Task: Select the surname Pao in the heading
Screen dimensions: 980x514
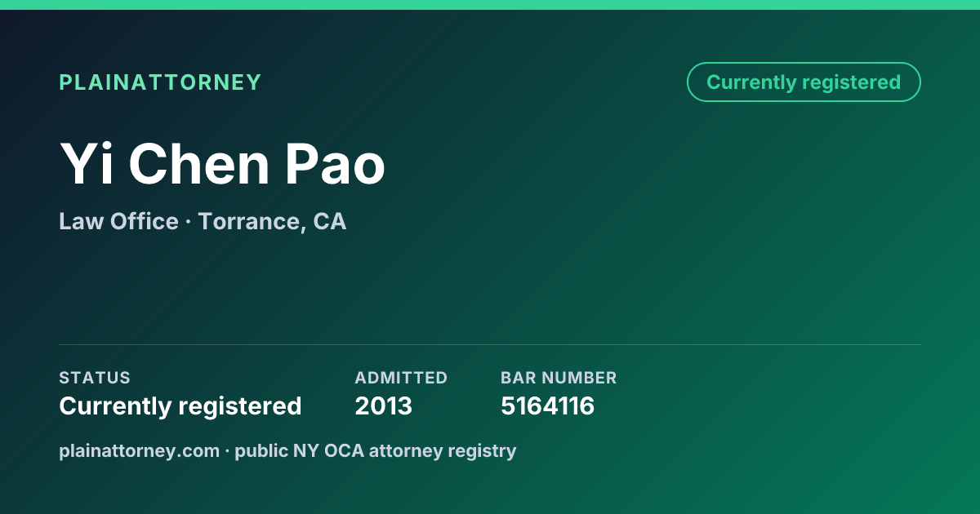Action: (335, 164)
